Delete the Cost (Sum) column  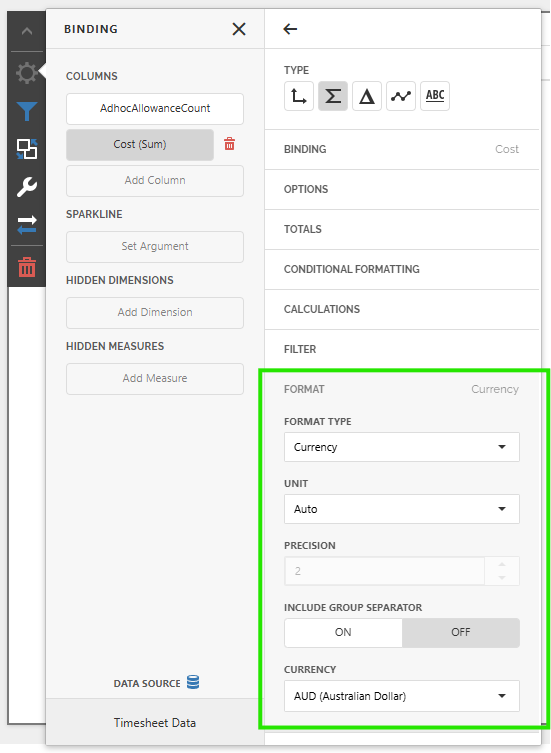click(x=230, y=144)
